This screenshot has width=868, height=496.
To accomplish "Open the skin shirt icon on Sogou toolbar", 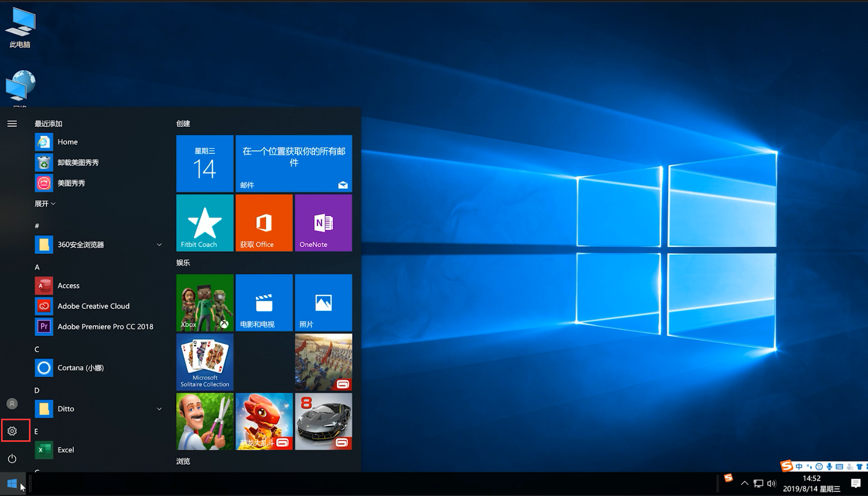I will 860,467.
